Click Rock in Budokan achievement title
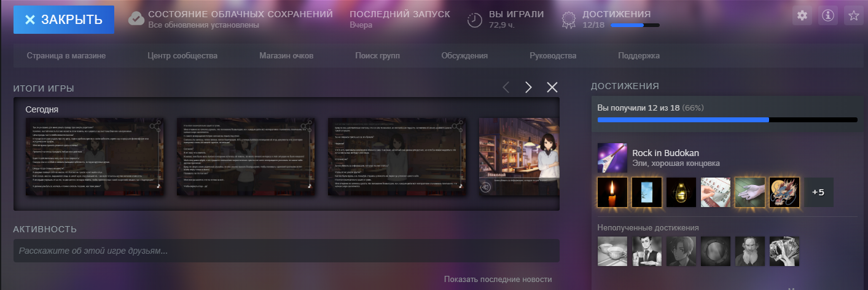Image resolution: width=868 pixels, height=290 pixels. (x=666, y=152)
